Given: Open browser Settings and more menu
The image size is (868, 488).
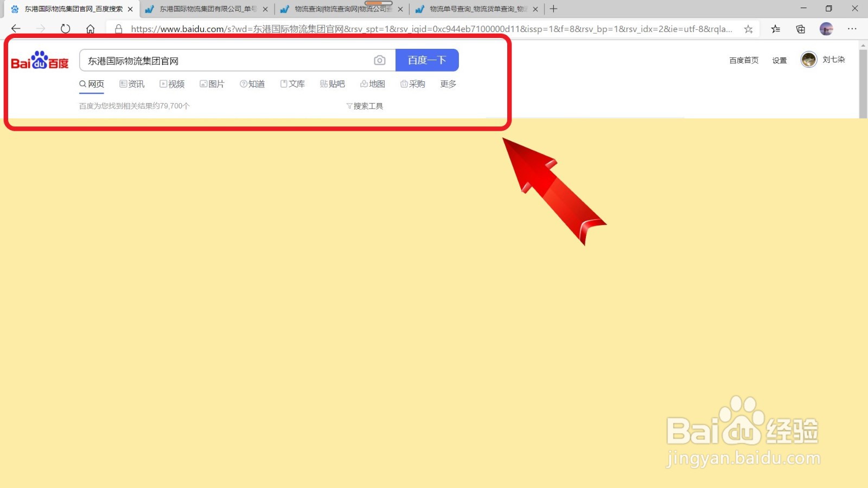Looking at the screenshot, I should (x=852, y=29).
